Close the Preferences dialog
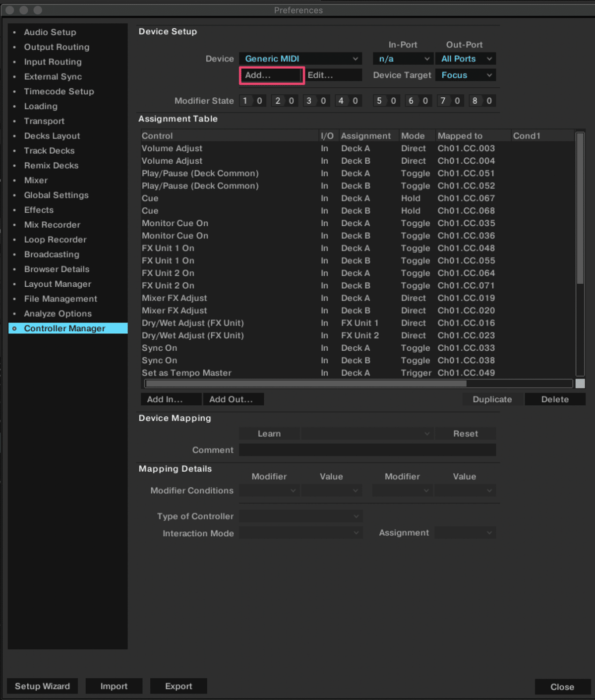The image size is (595, 700). click(x=562, y=687)
